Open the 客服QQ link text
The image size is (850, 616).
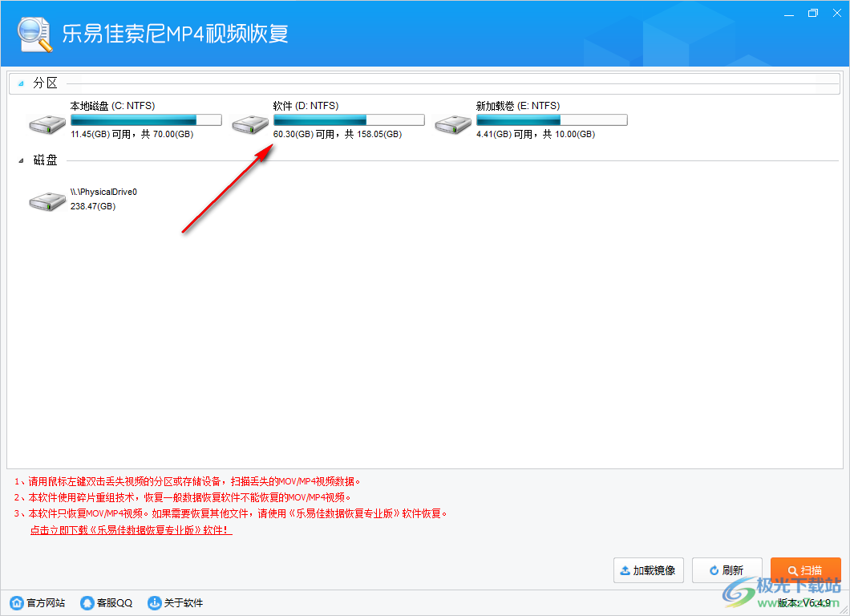[115, 603]
